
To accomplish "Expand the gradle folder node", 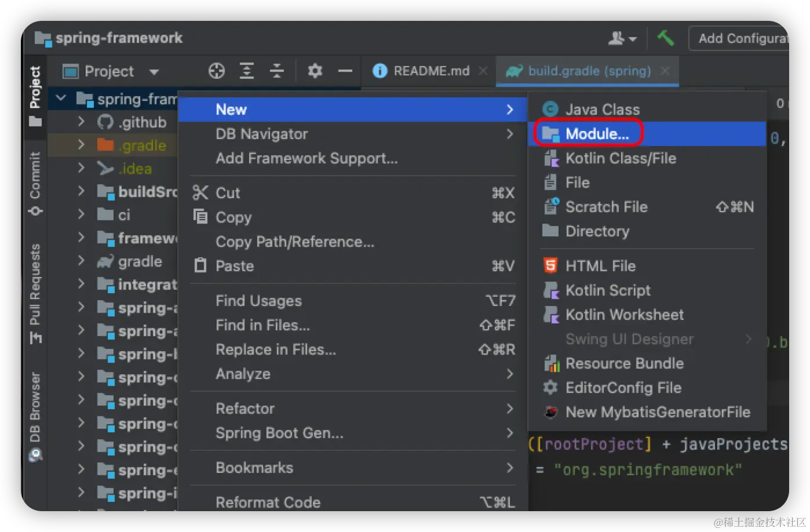I will (x=81, y=261).
